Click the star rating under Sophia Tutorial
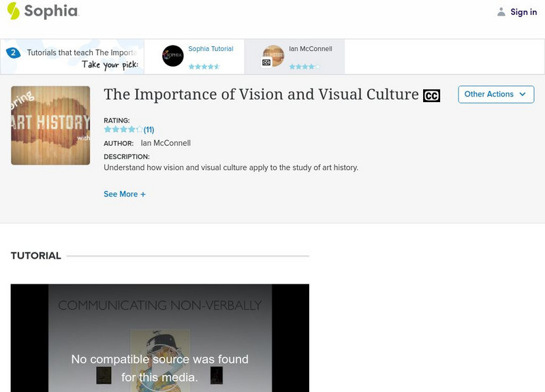Screen dimensions: 545x392 204,67
